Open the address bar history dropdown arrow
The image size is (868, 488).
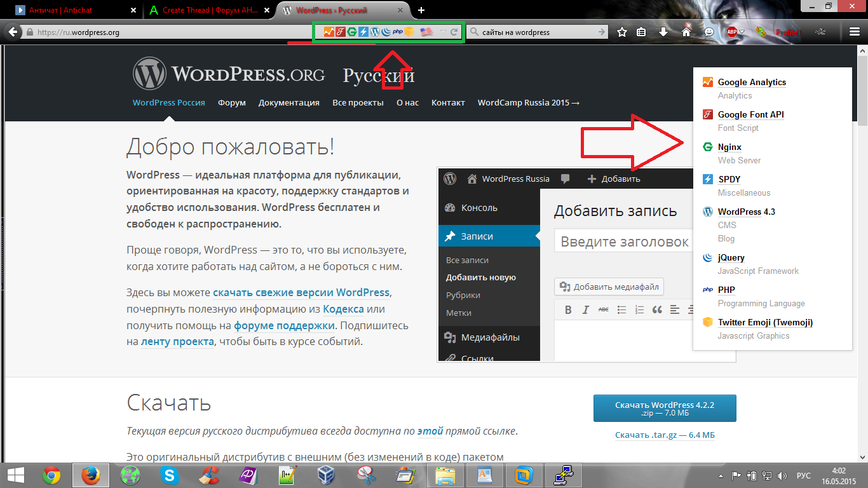(x=443, y=32)
